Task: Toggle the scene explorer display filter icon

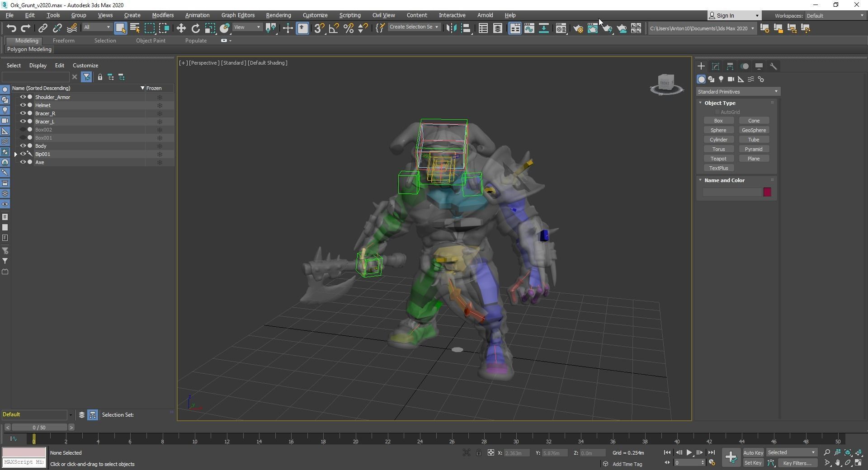Action: pos(86,77)
